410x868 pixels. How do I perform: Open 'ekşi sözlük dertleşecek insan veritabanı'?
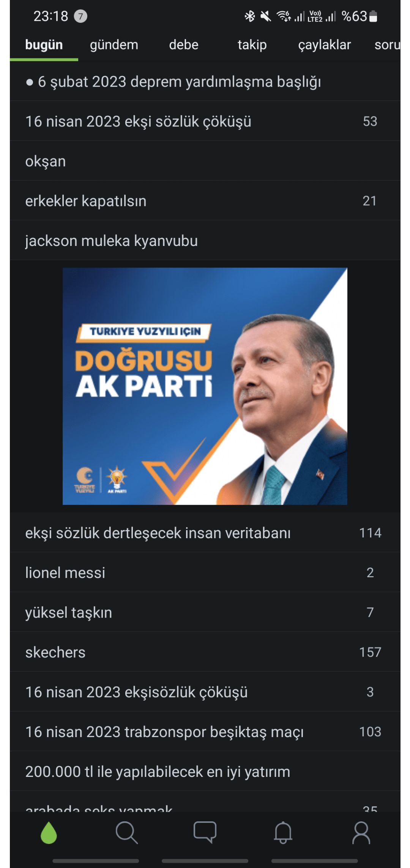point(205,533)
